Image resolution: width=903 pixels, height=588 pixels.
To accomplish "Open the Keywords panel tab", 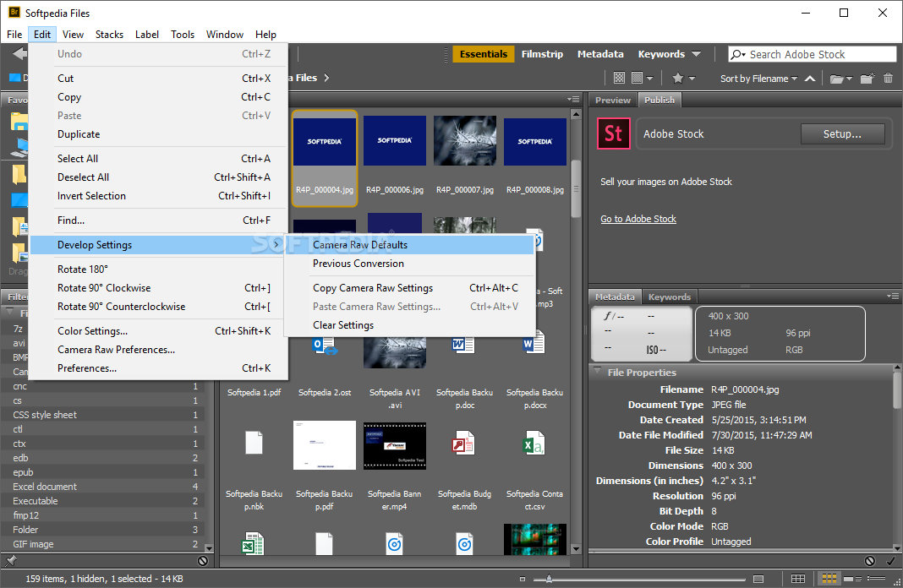I will 669,297.
